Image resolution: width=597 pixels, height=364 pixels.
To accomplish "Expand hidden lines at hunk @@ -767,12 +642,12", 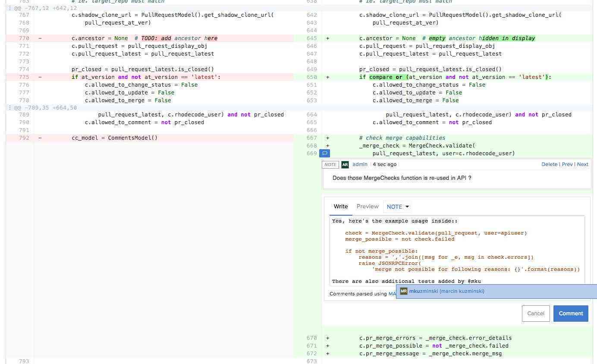I will [x=10, y=8].
